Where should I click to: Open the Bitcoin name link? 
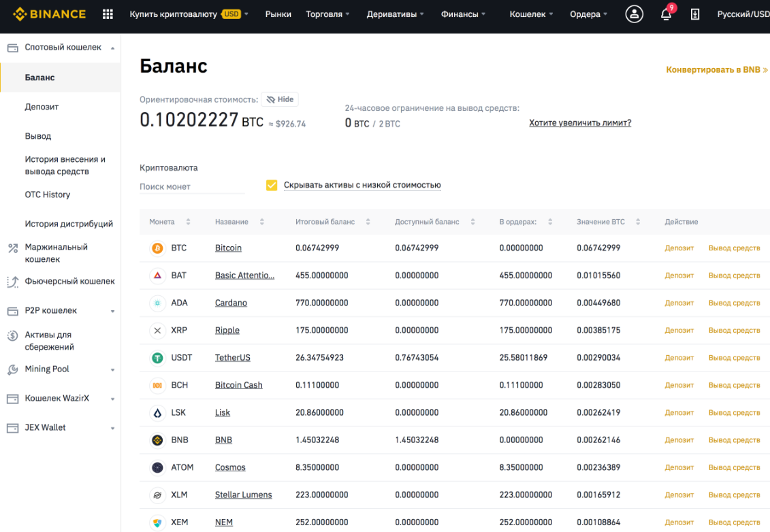tap(228, 248)
